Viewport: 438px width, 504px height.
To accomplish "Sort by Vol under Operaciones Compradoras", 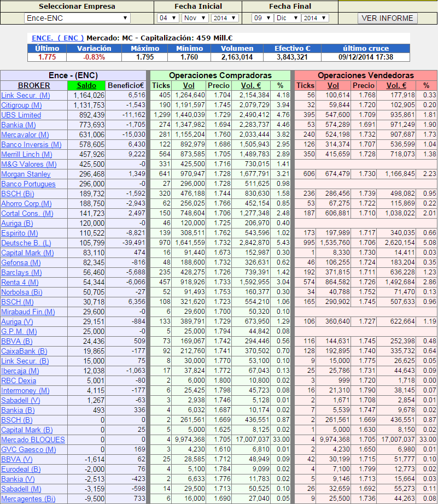I will pos(189,85).
